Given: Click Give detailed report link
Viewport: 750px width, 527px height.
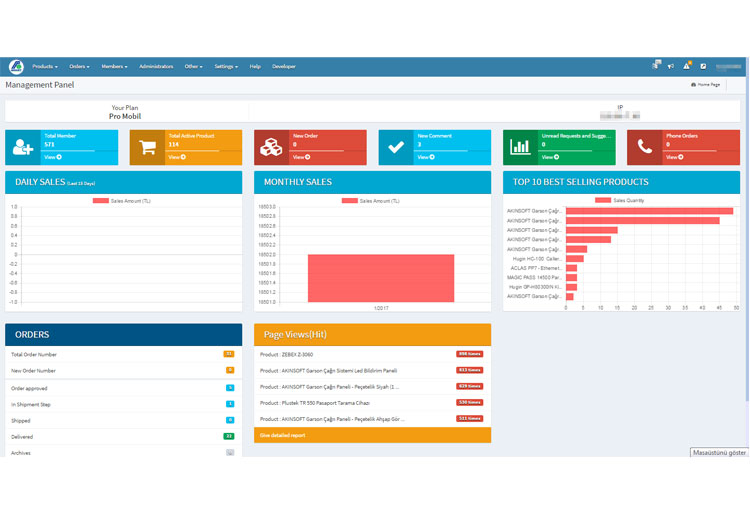Looking at the screenshot, I should tap(283, 435).
